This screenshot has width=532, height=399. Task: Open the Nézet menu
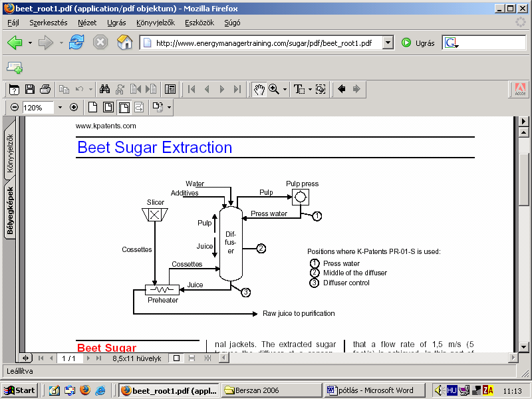pyautogui.click(x=87, y=23)
